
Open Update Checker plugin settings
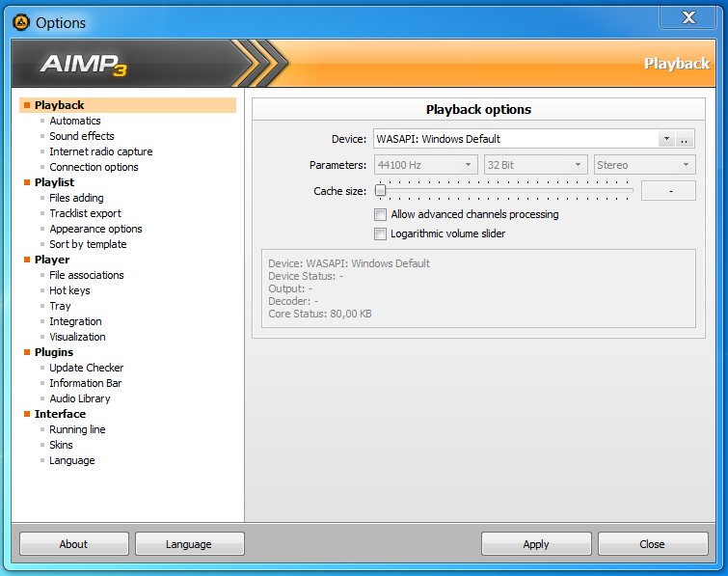[87, 368]
